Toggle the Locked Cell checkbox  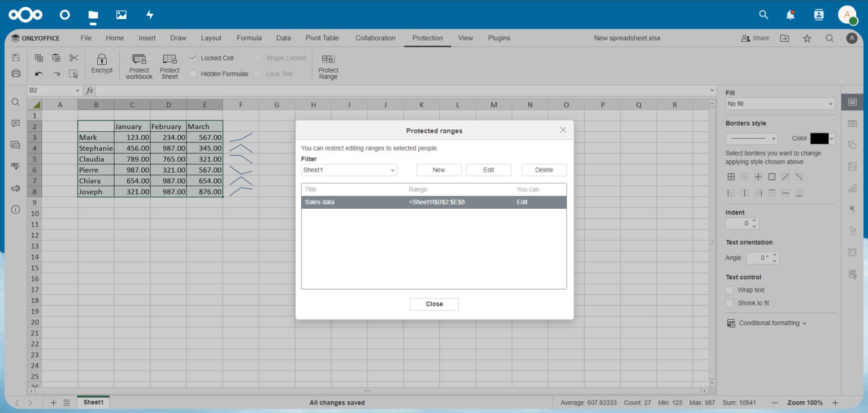coord(193,58)
